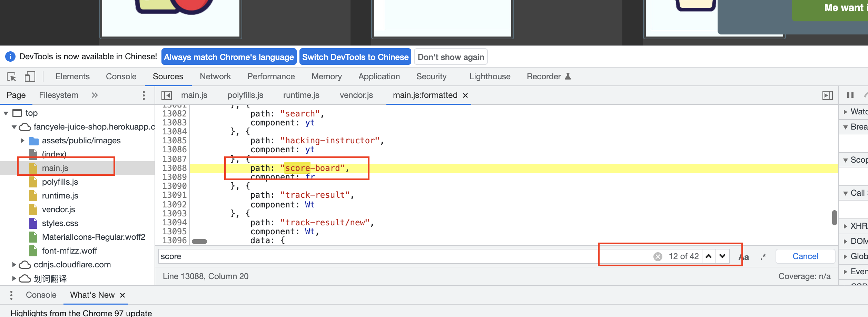Image resolution: width=868 pixels, height=317 pixels.
Task: Collapse the fancyele-juice-shop domain node
Action: (14, 127)
